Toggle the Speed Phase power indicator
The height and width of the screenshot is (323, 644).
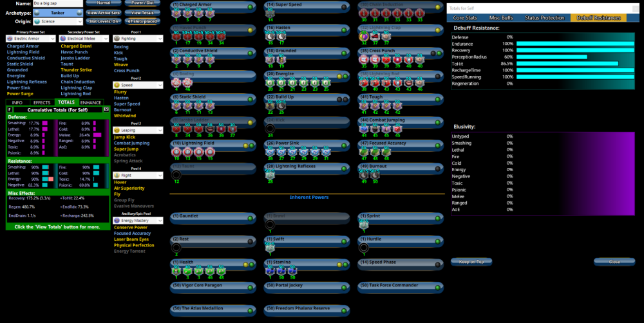pyautogui.click(x=438, y=263)
